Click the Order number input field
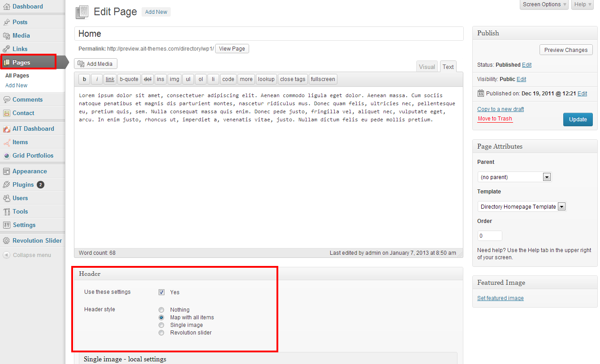This screenshot has width=600, height=364. coord(489,236)
